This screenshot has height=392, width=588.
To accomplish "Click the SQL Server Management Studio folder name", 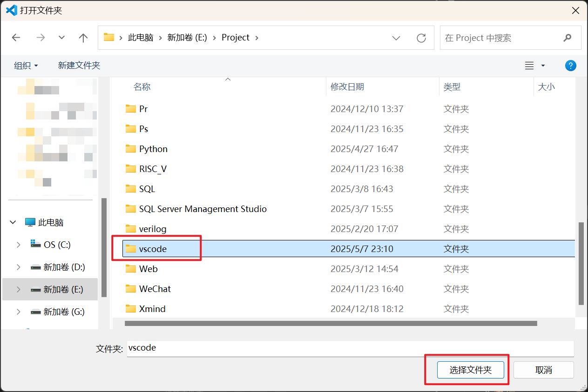I will tap(203, 209).
